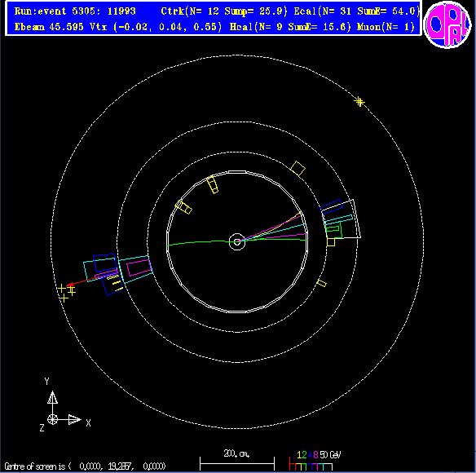Click the 200 cm scale bar
476x473 pixels.
pos(237,463)
